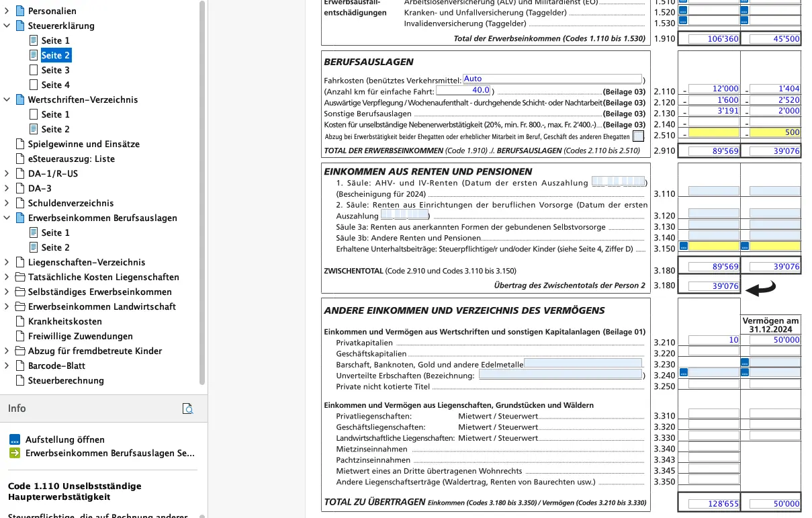Open details button left of code 3.150 first column

click(683, 246)
